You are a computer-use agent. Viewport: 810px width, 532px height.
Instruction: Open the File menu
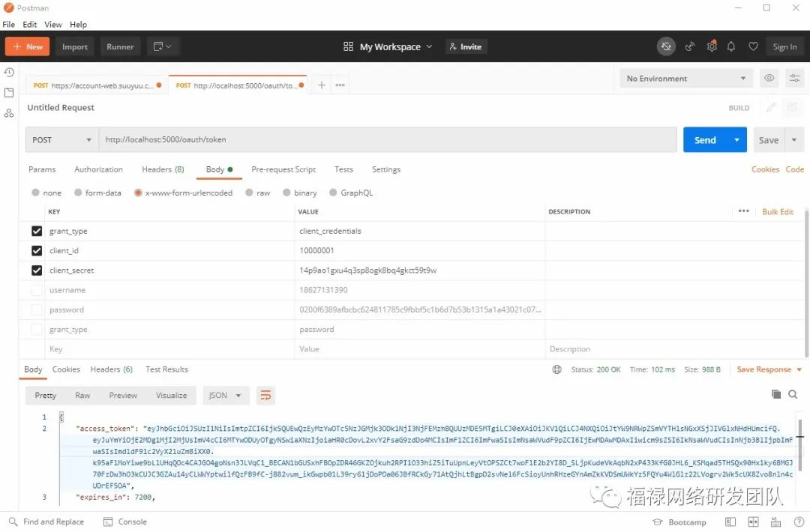pos(9,24)
